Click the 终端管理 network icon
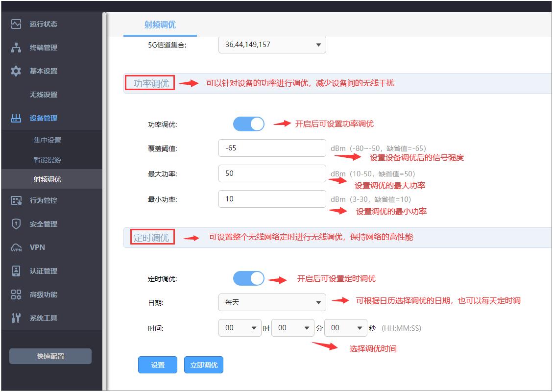Screen dimensions: 553x392 click(16, 48)
